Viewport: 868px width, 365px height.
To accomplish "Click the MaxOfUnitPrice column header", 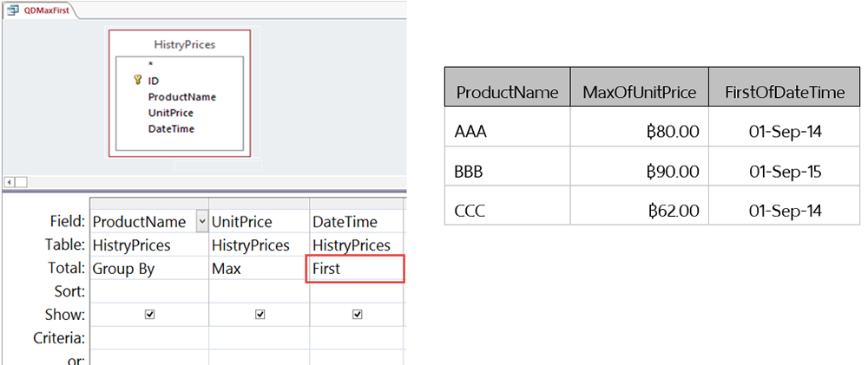I will tap(640, 92).
